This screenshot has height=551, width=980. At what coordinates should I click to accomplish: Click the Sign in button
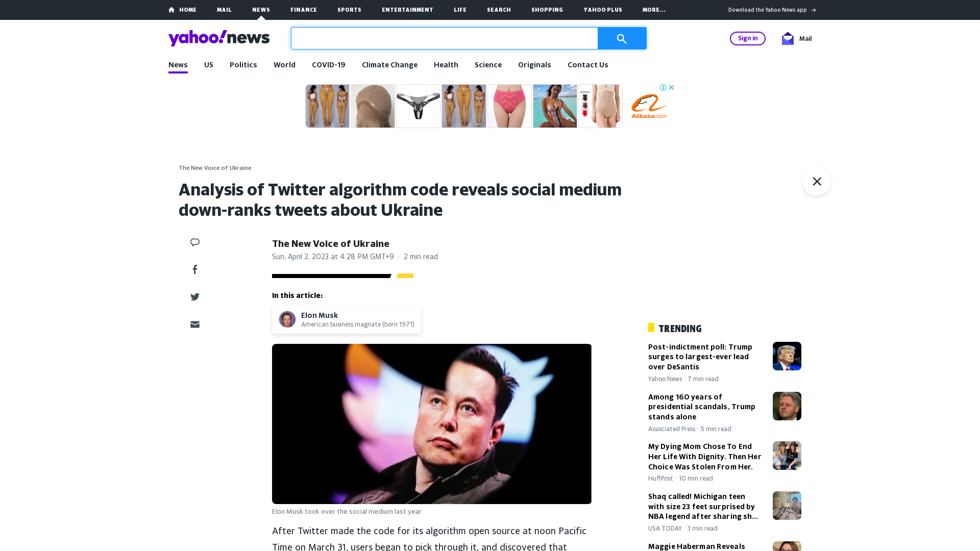click(748, 38)
